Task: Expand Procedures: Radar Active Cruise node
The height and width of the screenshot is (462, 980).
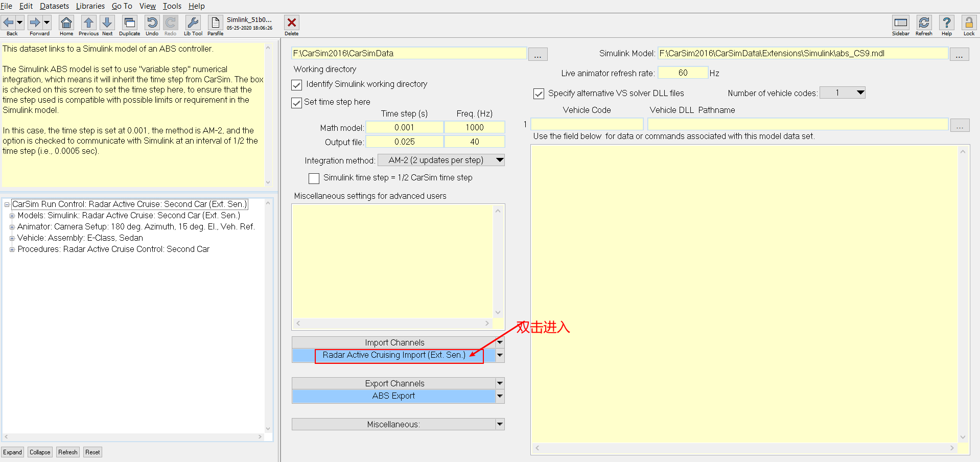Action: coord(12,249)
